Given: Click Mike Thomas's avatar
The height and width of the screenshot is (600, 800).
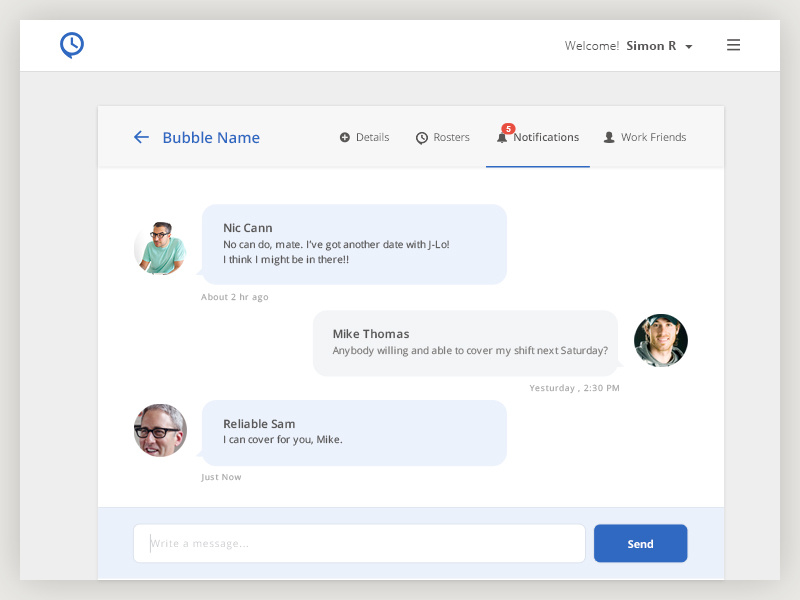Looking at the screenshot, I should tap(661, 340).
